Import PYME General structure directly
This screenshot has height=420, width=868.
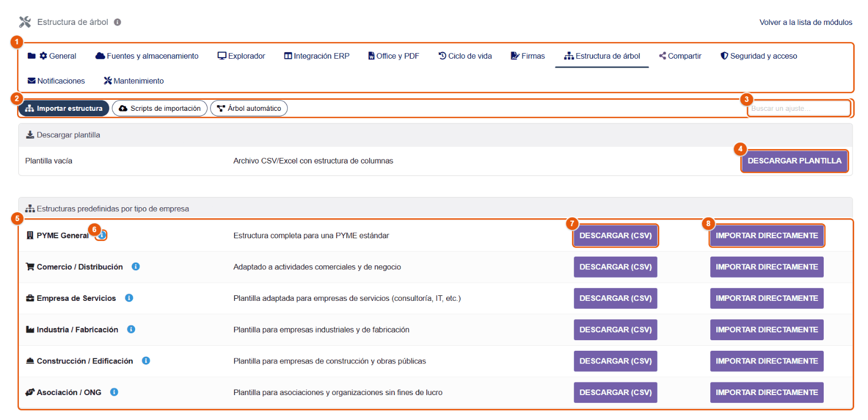tap(767, 235)
